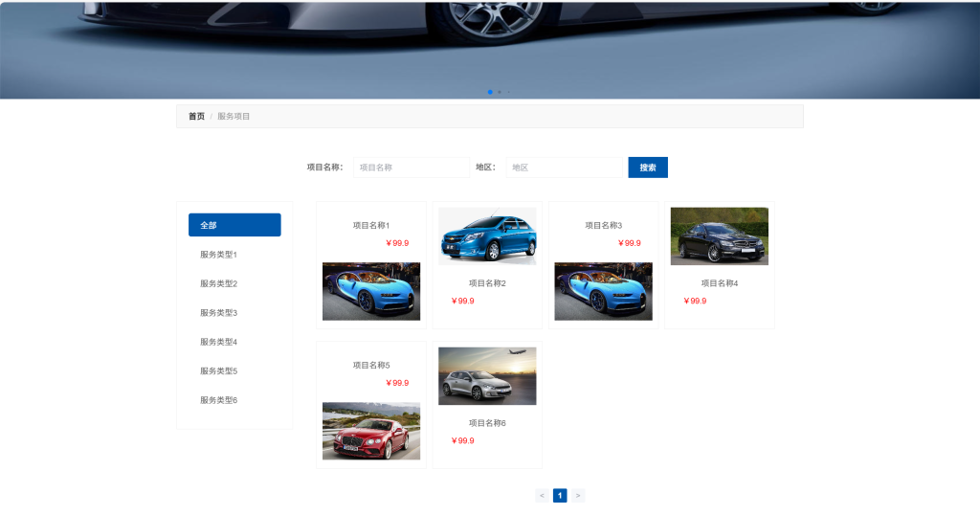
Task: Click the ¥99.9 price under 项目名称3
Action: (629, 243)
